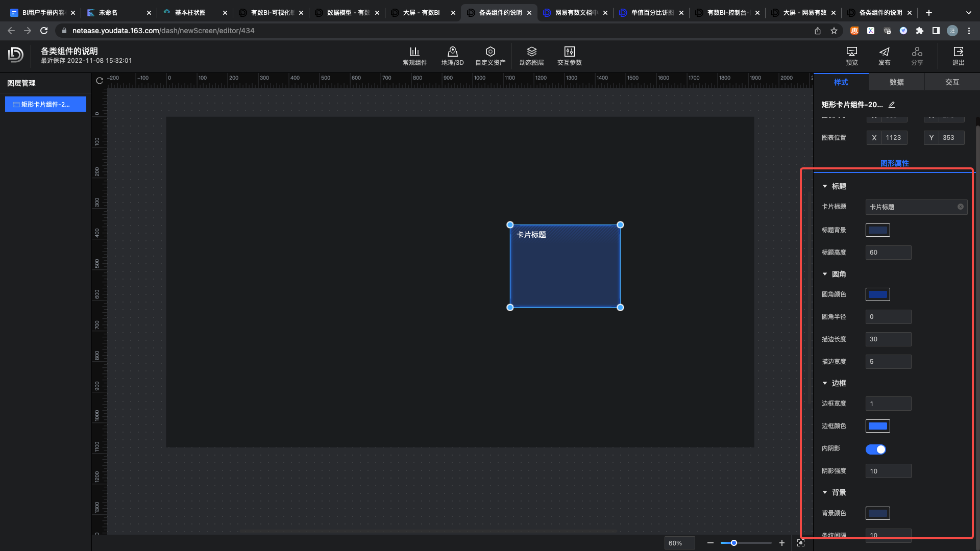The height and width of the screenshot is (551, 980).
Task: Switch to the 数据 tab
Action: 896,82
